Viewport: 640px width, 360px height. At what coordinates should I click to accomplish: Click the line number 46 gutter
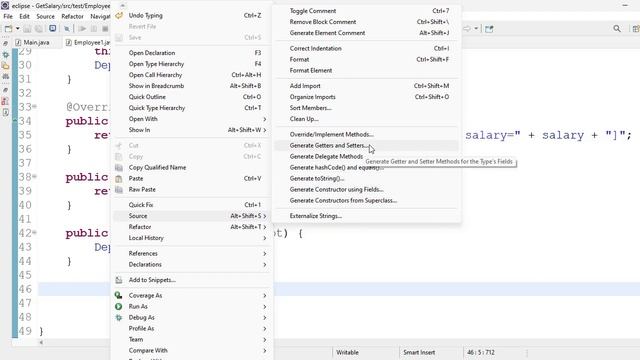click(25, 289)
